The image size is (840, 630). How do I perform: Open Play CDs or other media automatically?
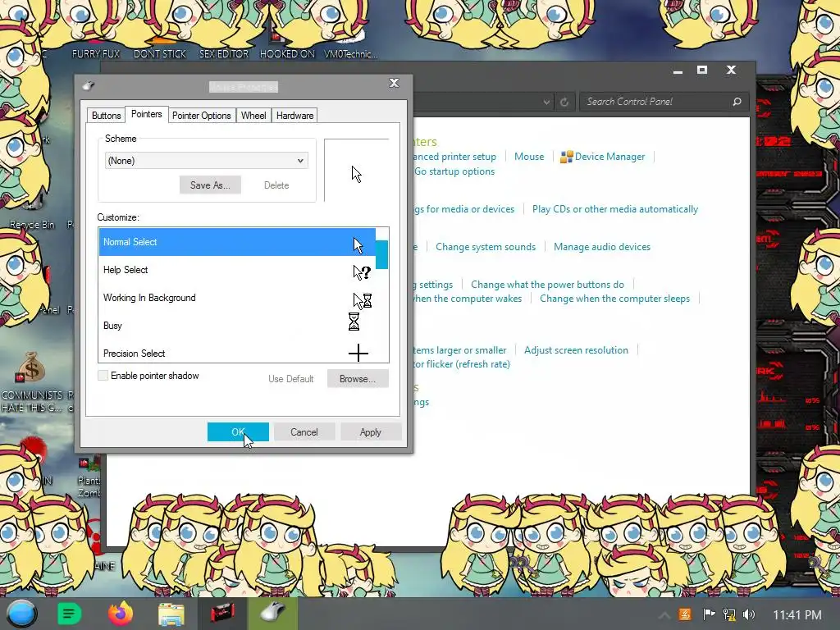pyautogui.click(x=615, y=209)
